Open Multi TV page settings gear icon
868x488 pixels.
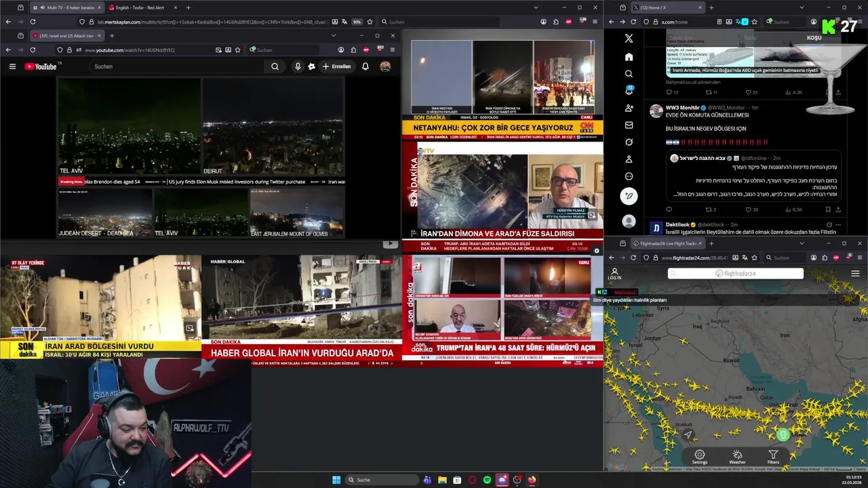click(596, 251)
